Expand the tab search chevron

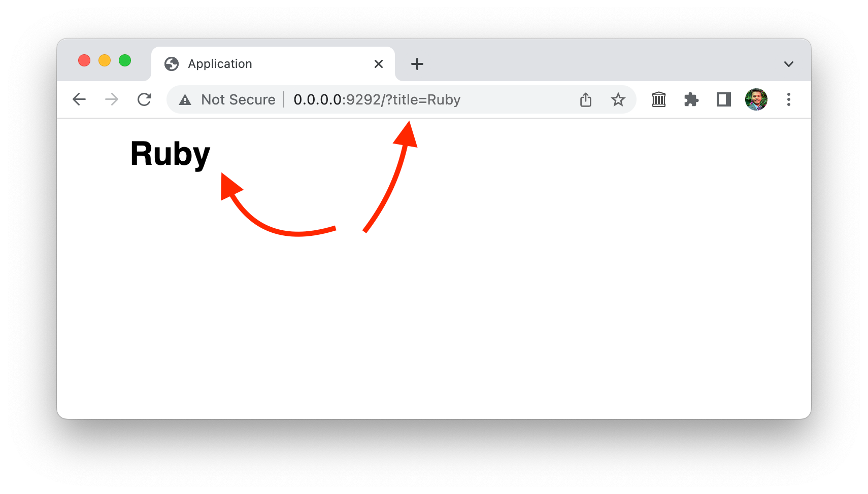tap(789, 64)
